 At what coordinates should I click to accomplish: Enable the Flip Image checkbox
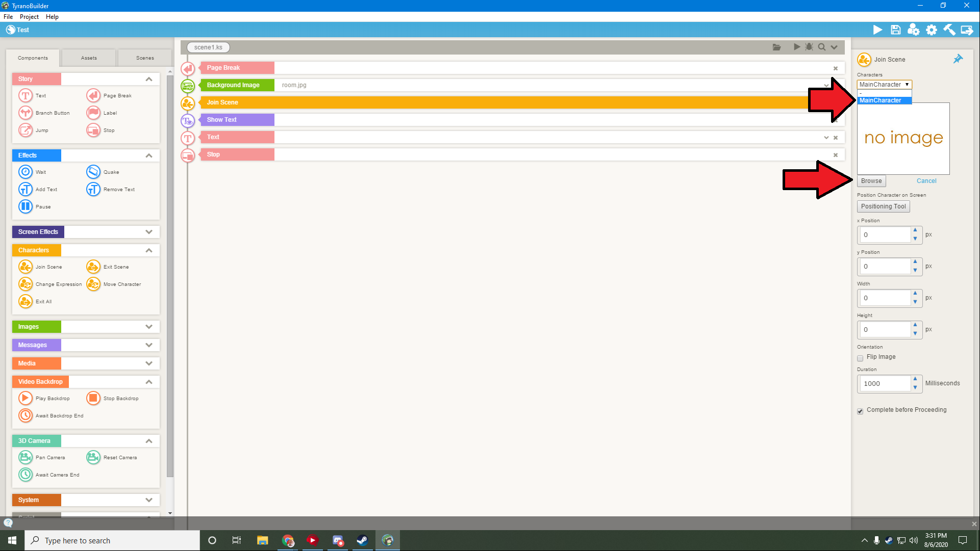pyautogui.click(x=860, y=358)
